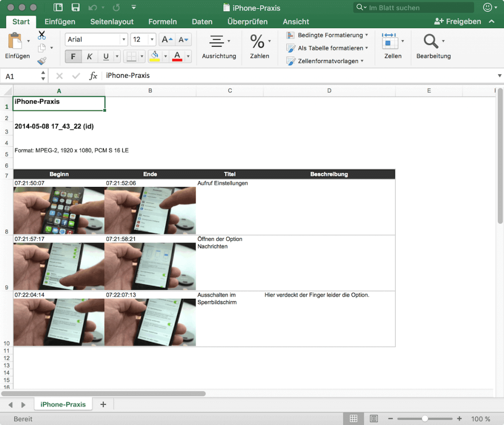This screenshot has width=504, height=425.
Task: Open the Start ribbon tab
Action: click(x=21, y=22)
